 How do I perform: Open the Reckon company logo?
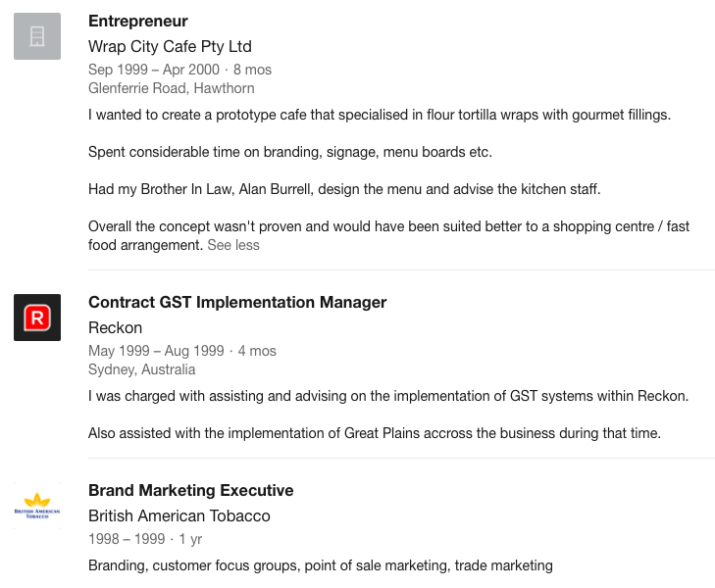pyautogui.click(x=37, y=318)
